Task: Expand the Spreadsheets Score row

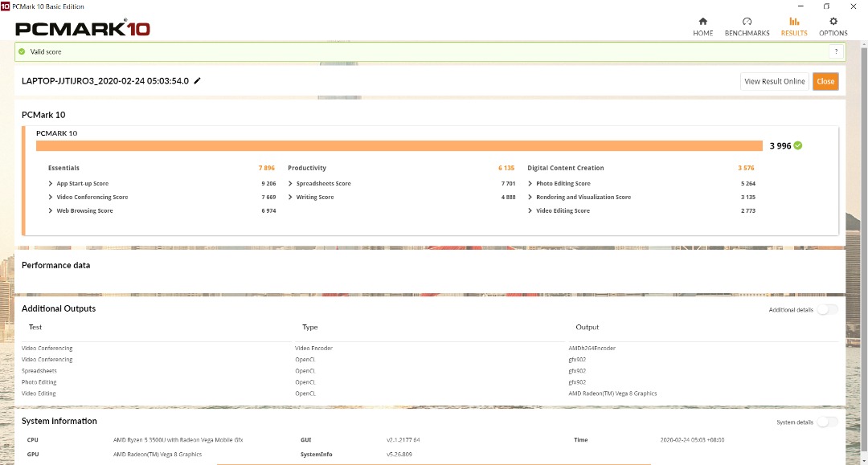Action: click(290, 184)
